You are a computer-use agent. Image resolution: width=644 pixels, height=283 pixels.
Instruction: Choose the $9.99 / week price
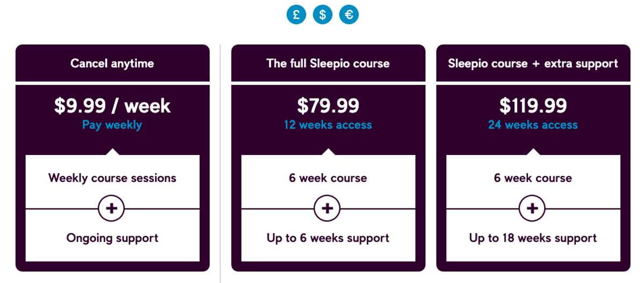coord(112,106)
